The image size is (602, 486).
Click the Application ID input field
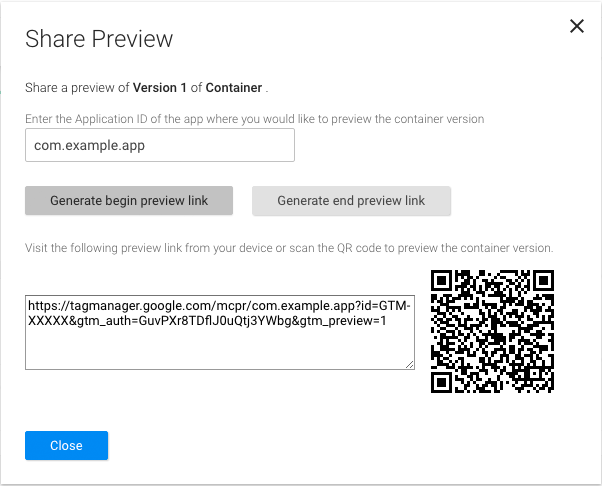pyautogui.click(x=160, y=145)
